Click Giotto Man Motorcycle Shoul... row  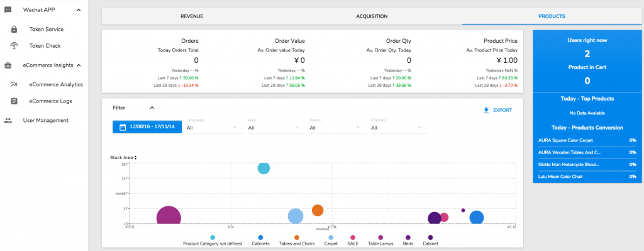tap(587, 164)
